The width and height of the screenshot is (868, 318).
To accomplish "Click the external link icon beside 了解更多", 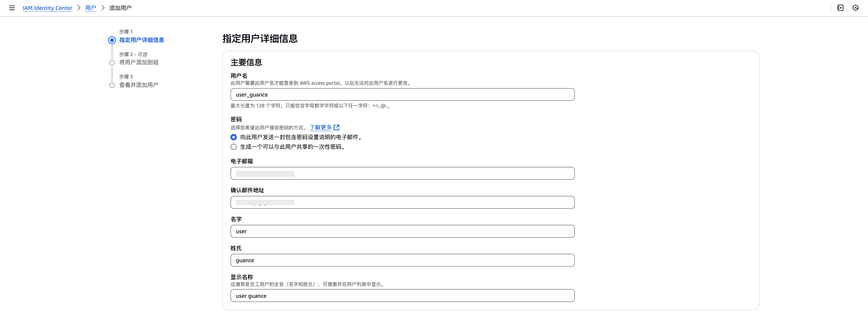I will pos(336,127).
